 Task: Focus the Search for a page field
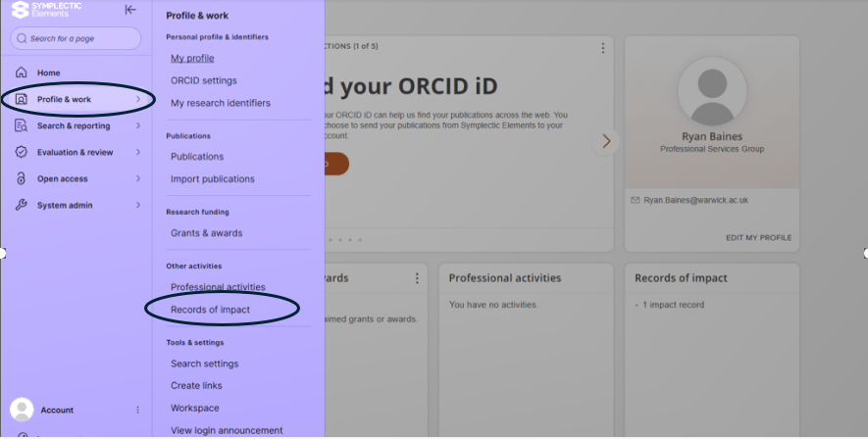pyautogui.click(x=76, y=38)
